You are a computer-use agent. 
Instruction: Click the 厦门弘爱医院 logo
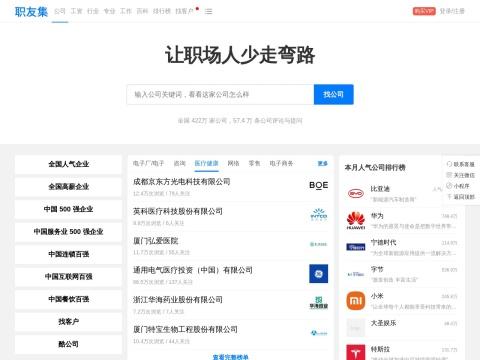[x=319, y=244]
